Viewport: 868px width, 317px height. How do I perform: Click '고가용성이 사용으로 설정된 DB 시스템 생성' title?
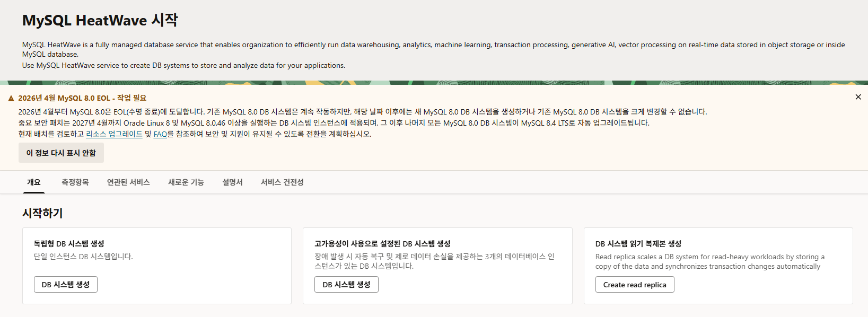tap(382, 244)
